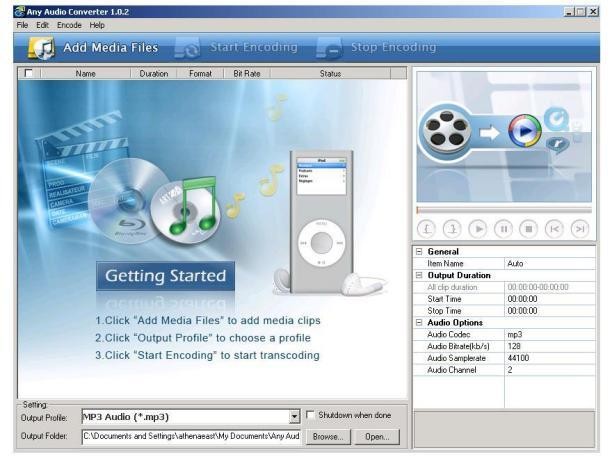
Task: Collapse the Audio Options section
Action: coord(419,322)
